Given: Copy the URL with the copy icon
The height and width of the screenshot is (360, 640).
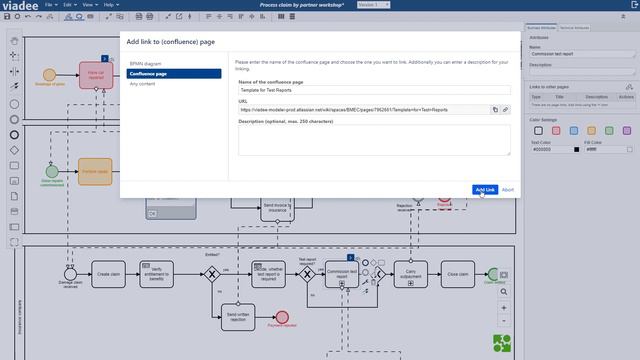Looking at the screenshot, I should point(495,110).
